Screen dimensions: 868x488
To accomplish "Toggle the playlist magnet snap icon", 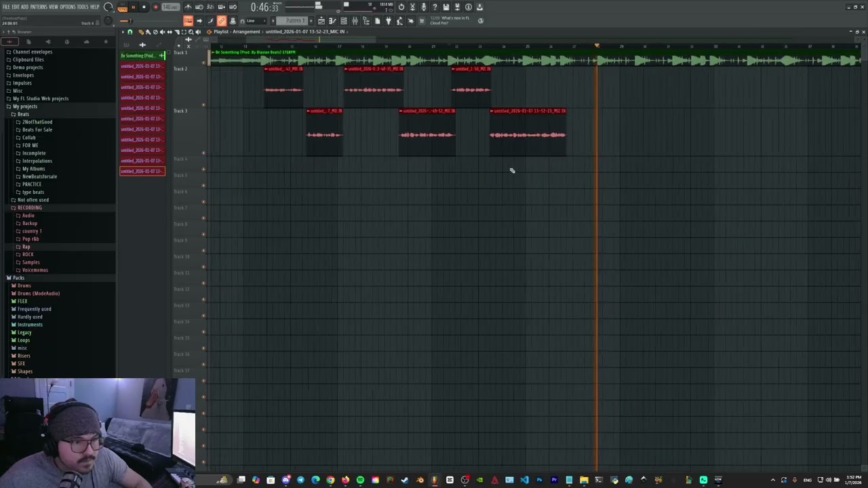I will (x=130, y=32).
